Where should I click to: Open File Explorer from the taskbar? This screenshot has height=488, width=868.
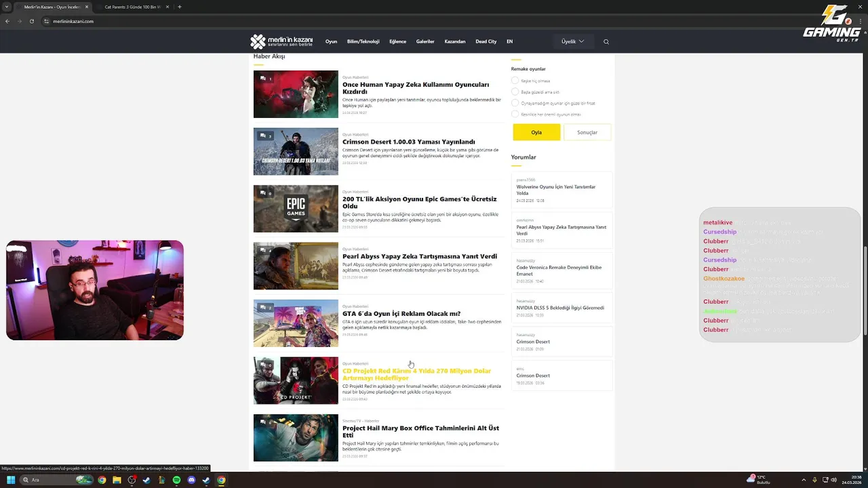tap(117, 480)
